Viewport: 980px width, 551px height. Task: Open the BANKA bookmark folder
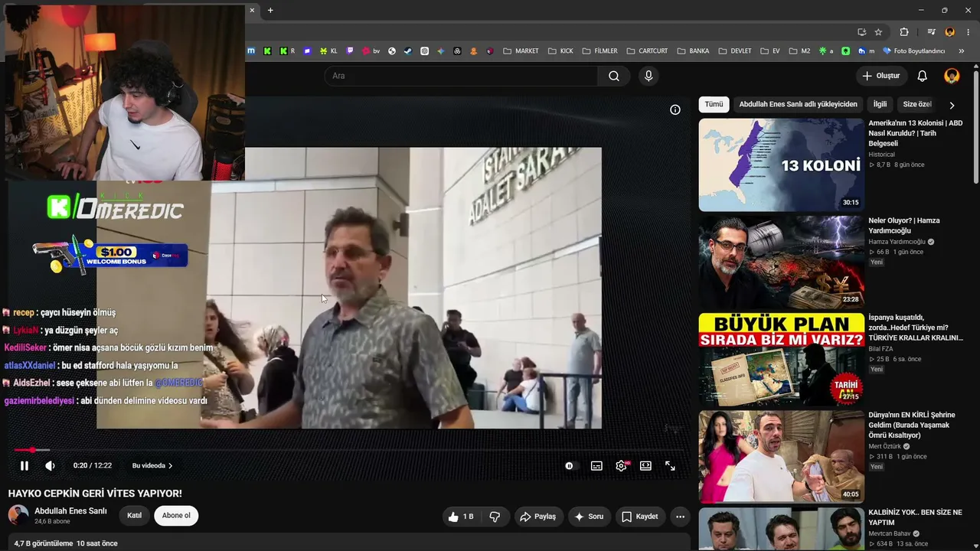pos(693,51)
